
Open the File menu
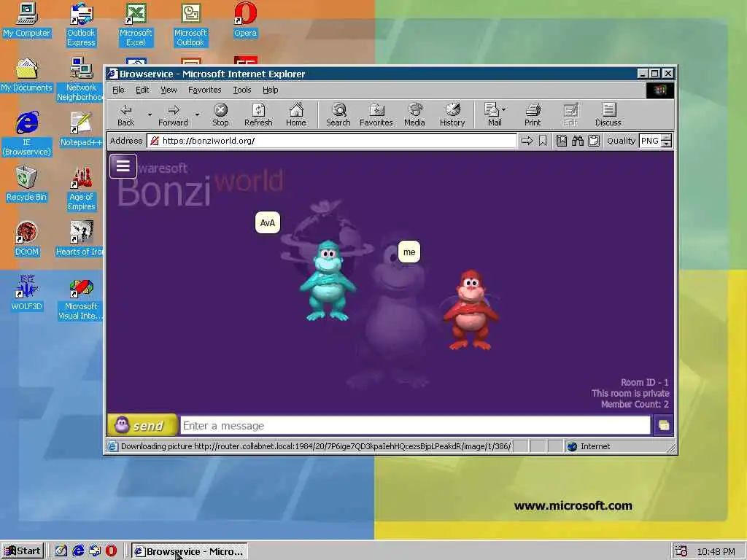point(118,90)
